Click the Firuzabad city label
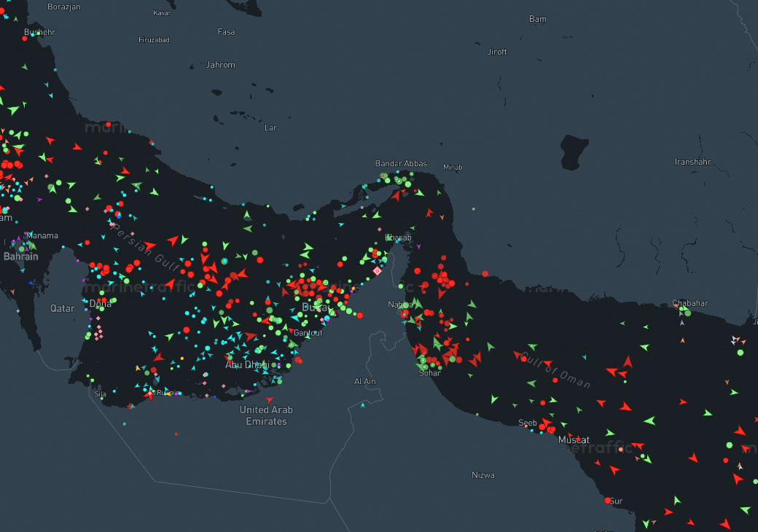 (x=154, y=39)
